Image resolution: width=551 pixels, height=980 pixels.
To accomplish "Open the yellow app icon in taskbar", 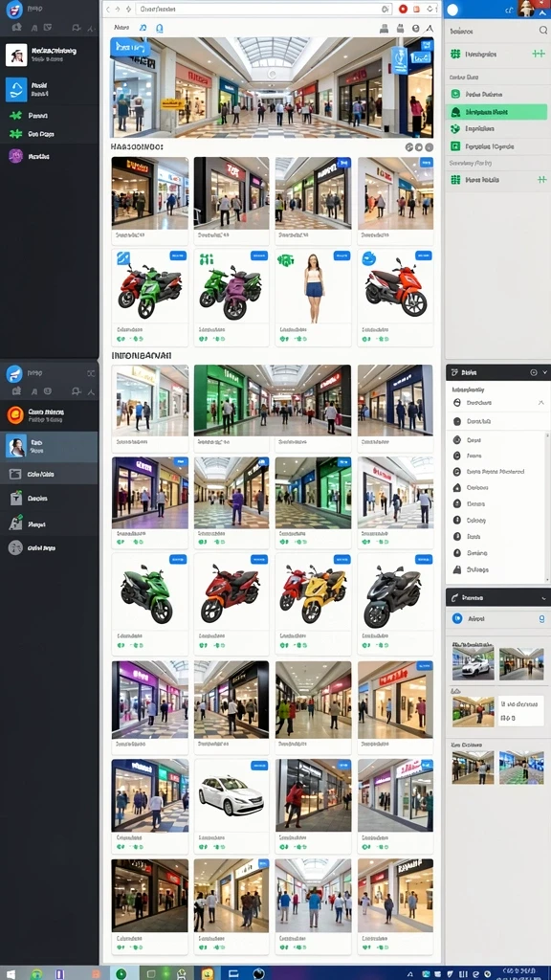I will 208,973.
